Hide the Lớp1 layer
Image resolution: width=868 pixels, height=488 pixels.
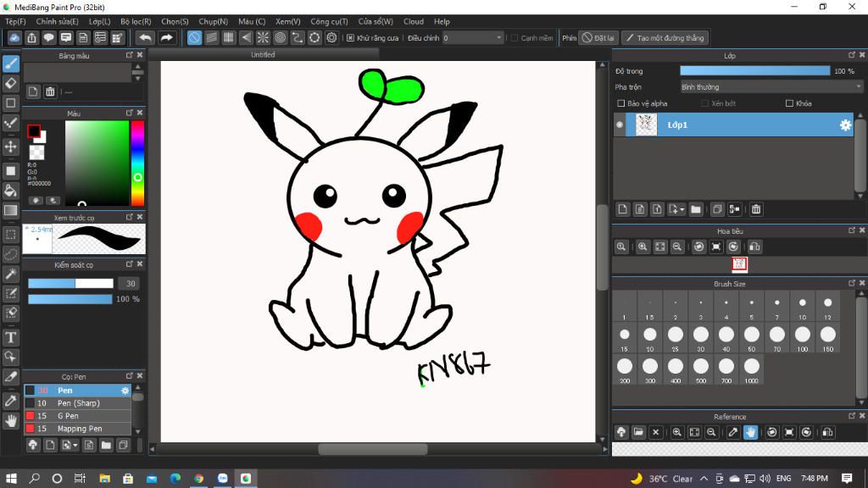point(620,125)
